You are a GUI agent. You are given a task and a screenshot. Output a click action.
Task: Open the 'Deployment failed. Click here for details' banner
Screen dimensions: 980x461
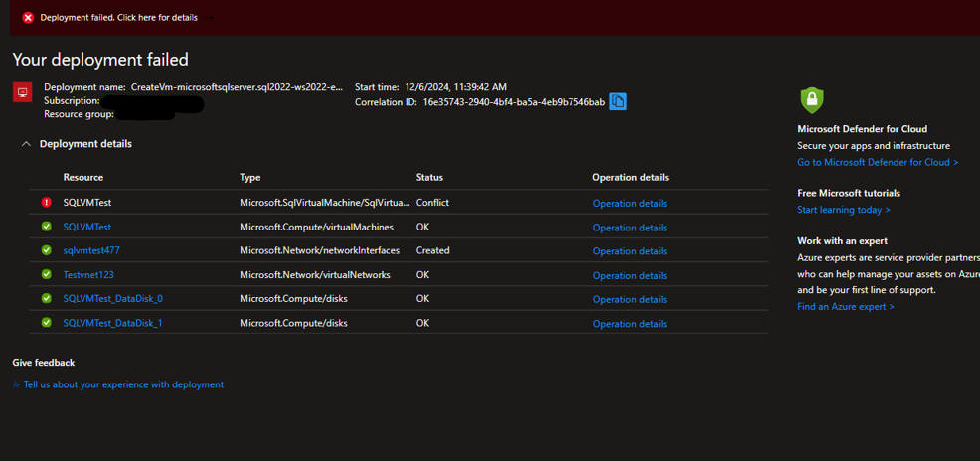pyautogui.click(x=118, y=18)
